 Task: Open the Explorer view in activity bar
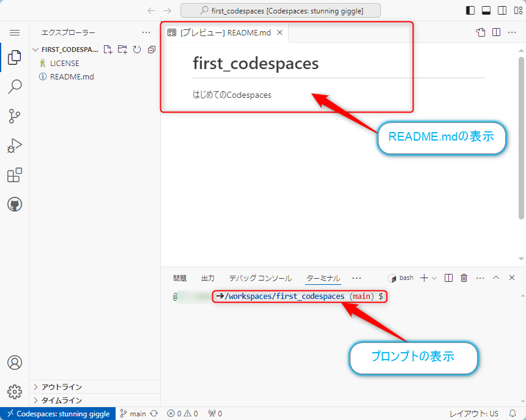click(15, 57)
